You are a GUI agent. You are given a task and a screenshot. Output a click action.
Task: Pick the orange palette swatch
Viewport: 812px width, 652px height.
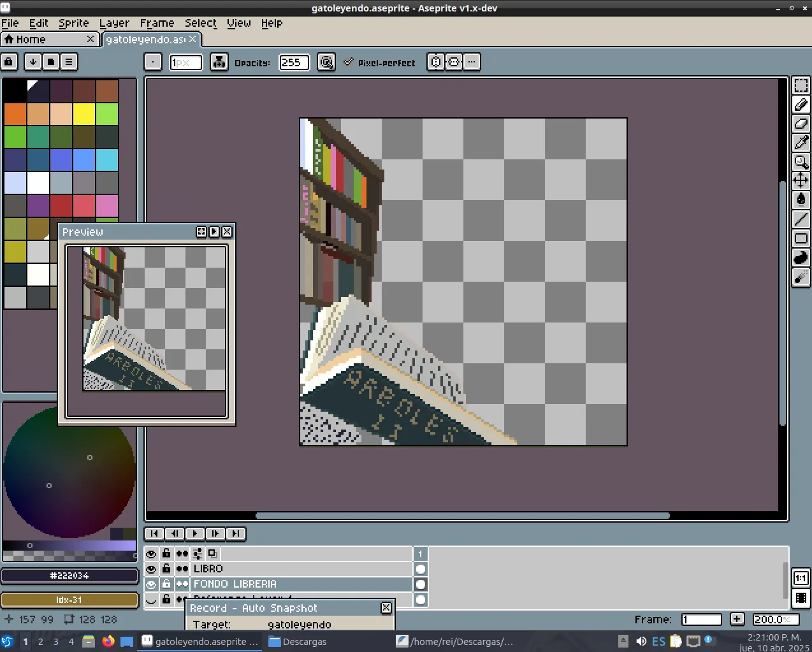click(x=15, y=114)
